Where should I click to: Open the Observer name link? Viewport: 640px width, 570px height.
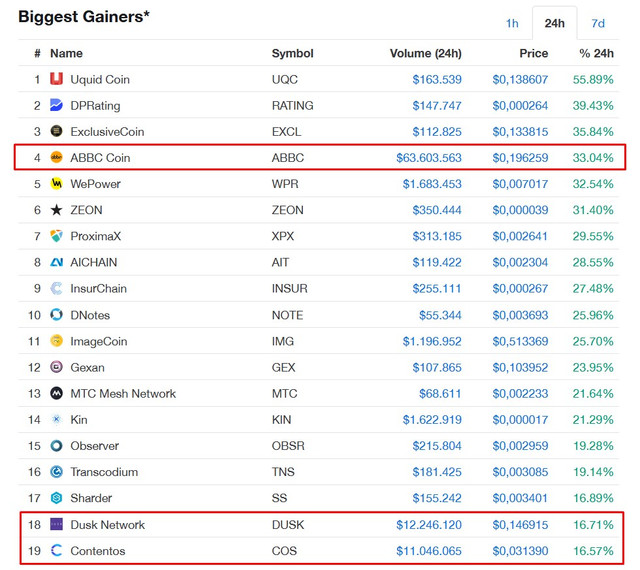94,445
